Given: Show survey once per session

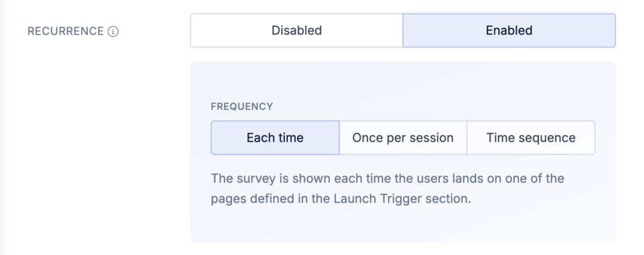Looking at the screenshot, I should click(402, 138).
